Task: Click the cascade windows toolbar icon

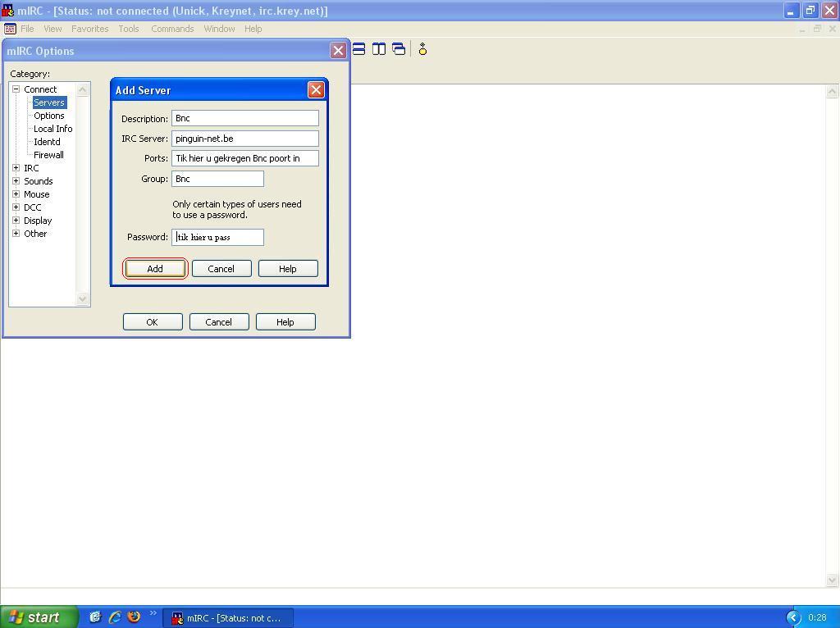Action: click(399, 49)
